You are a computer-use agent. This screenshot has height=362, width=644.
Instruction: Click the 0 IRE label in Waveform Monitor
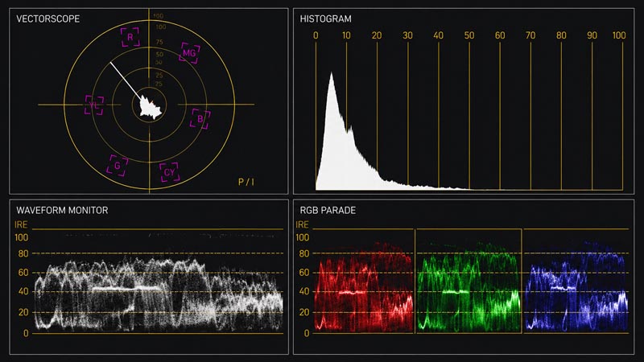pos(26,333)
